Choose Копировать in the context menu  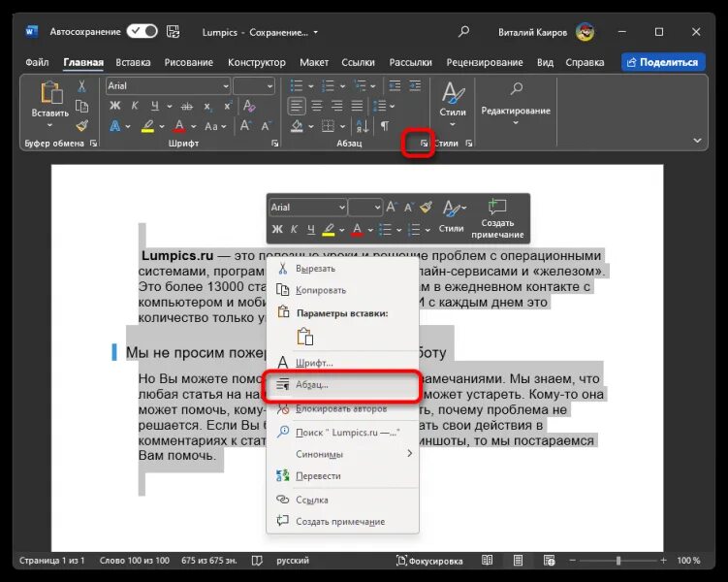point(342,290)
